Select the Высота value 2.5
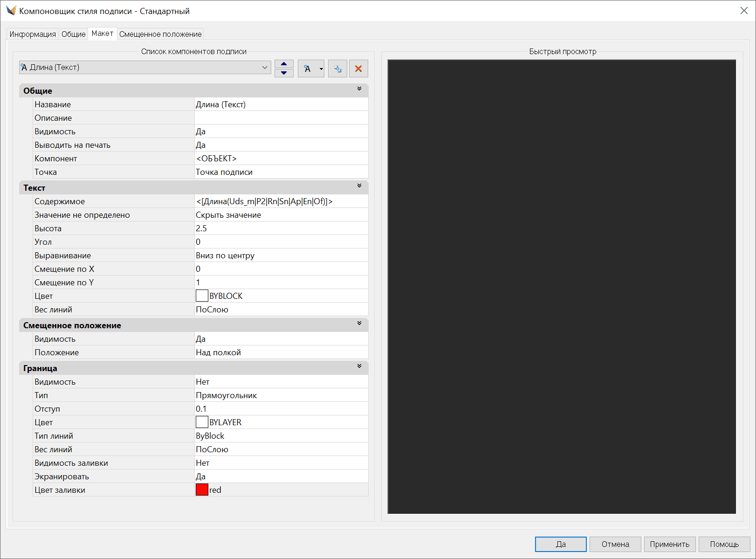The image size is (756, 559). point(282,228)
